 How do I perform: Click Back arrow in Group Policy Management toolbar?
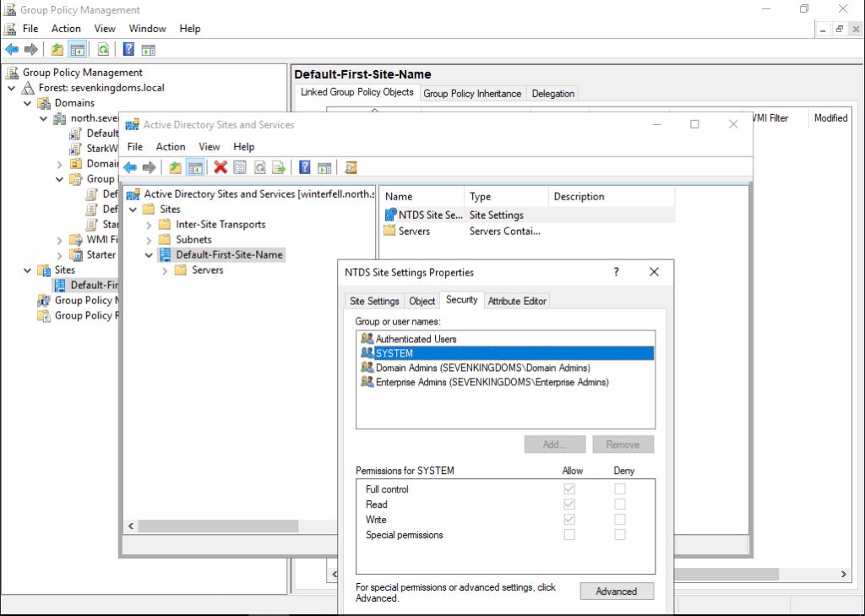(12, 49)
